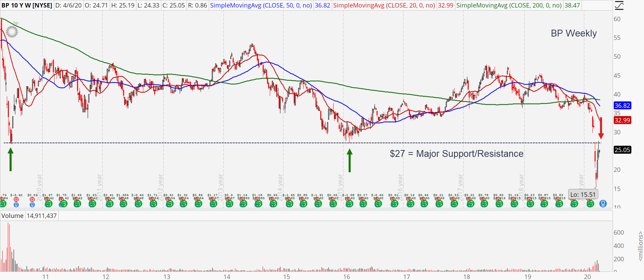This screenshot has height=280, width=644.
Task: Open the green dividend icon under $2.41
Action: tap(109, 204)
